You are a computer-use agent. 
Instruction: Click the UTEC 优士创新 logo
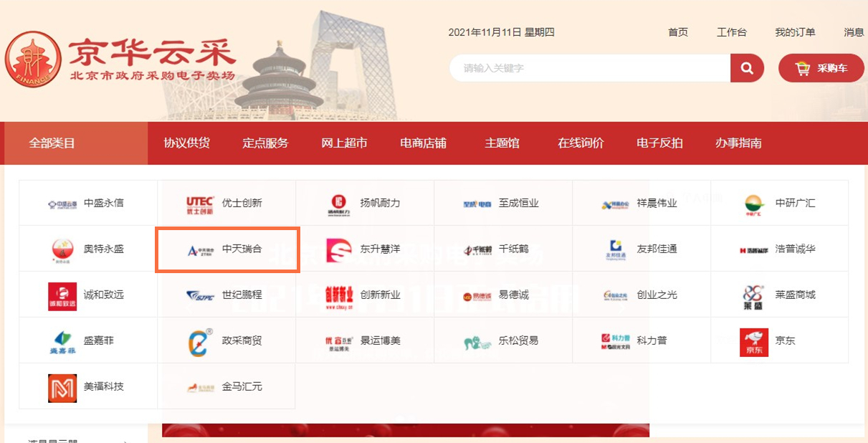click(x=199, y=204)
